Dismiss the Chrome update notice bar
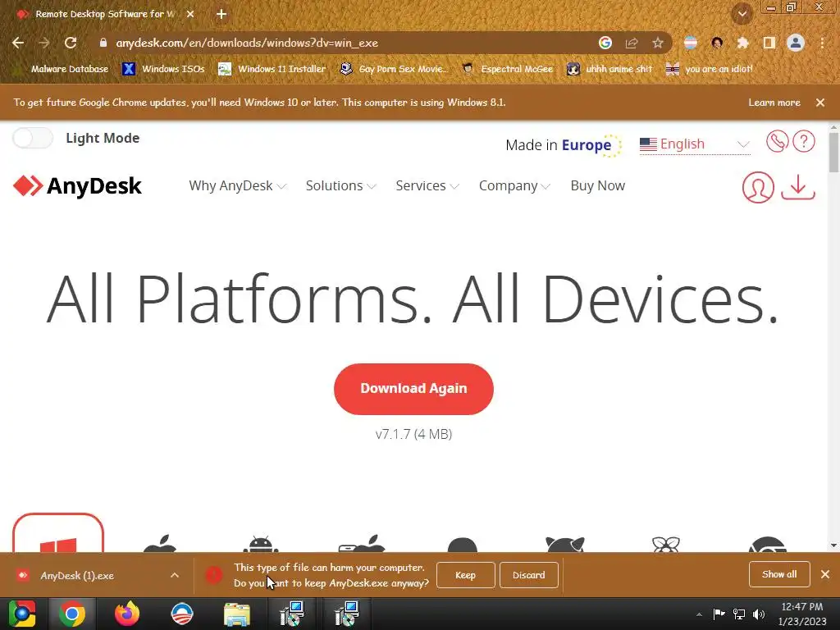The image size is (840, 630). click(x=820, y=103)
